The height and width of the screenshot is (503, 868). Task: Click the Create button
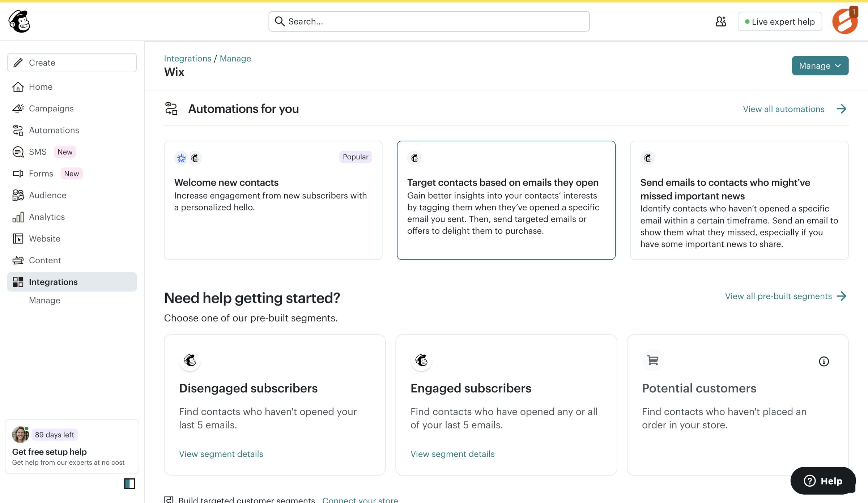coord(72,63)
